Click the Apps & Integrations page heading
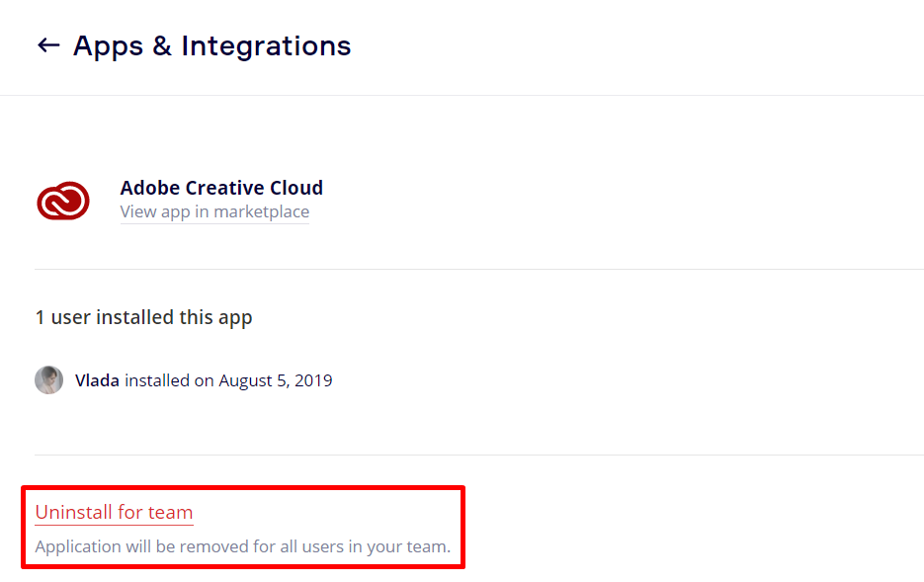Image resolution: width=924 pixels, height=582 pixels. [x=211, y=45]
